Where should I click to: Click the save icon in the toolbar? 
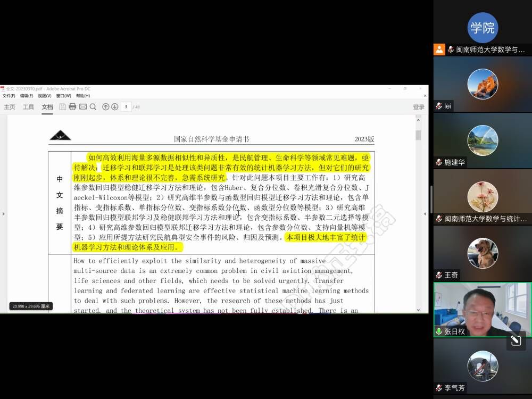62,106
